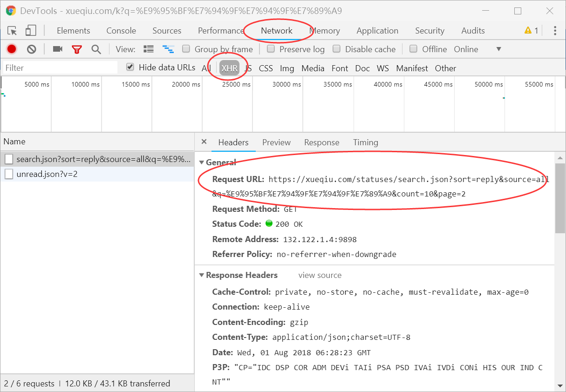
Task: Select the search.json request row
Action: point(97,159)
